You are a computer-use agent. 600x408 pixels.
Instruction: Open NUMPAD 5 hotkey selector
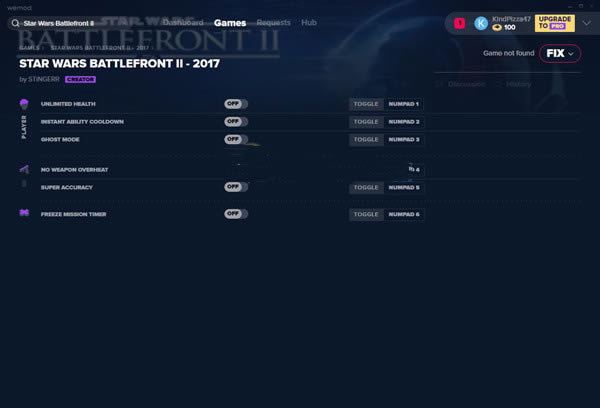(403, 187)
